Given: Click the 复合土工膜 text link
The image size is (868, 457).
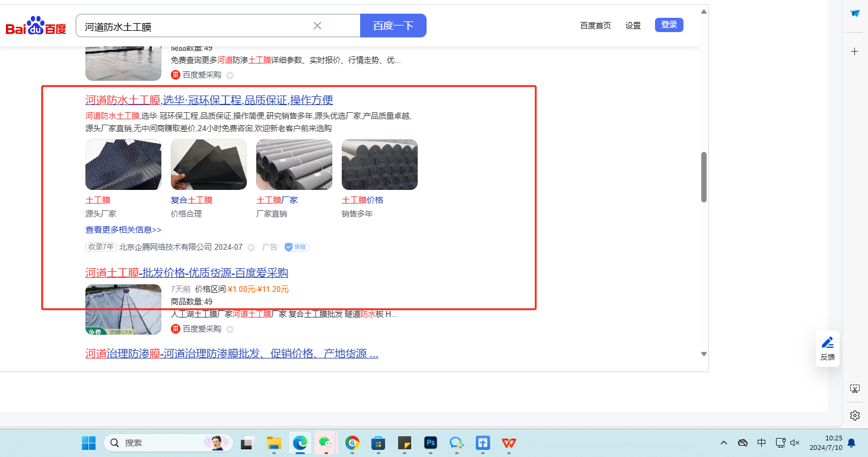Looking at the screenshot, I should (x=192, y=200).
